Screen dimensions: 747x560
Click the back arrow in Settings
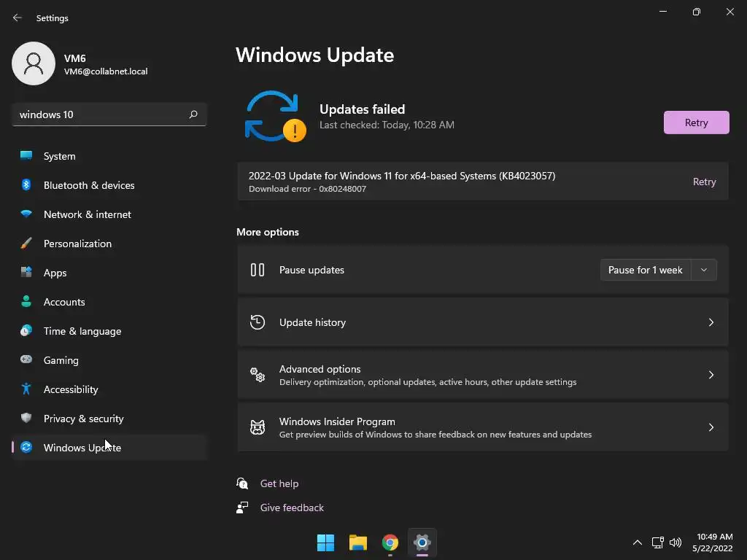18,17
